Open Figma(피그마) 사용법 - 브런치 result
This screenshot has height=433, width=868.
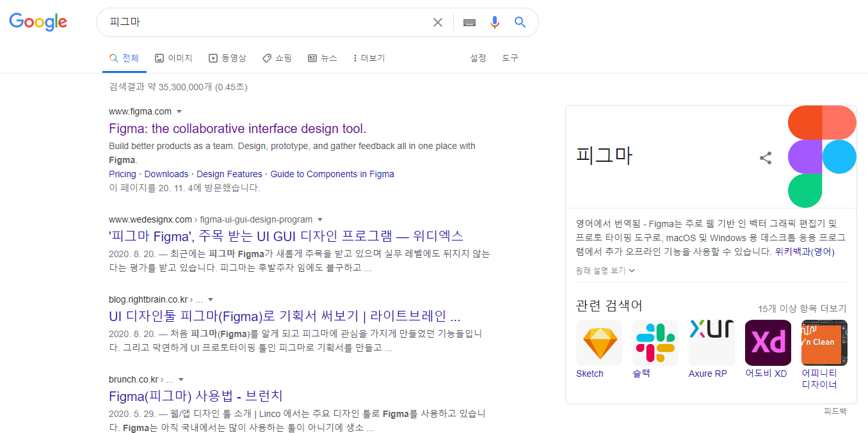coord(196,396)
